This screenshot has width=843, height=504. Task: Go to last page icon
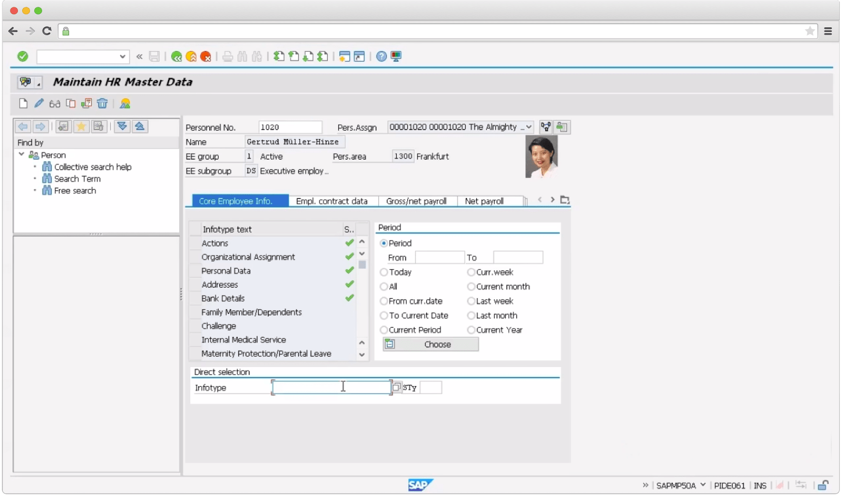point(323,56)
